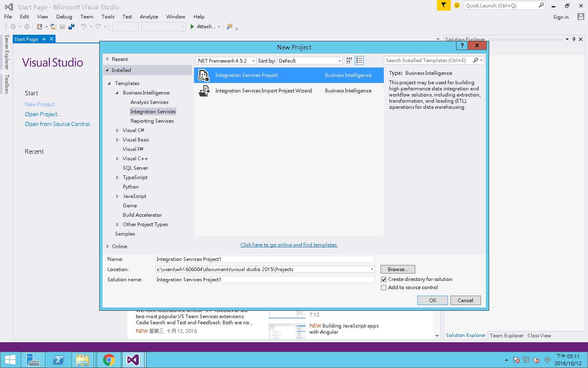Collapse the Business Intelligence node
This screenshot has height=368, width=588.
pyautogui.click(x=117, y=93)
